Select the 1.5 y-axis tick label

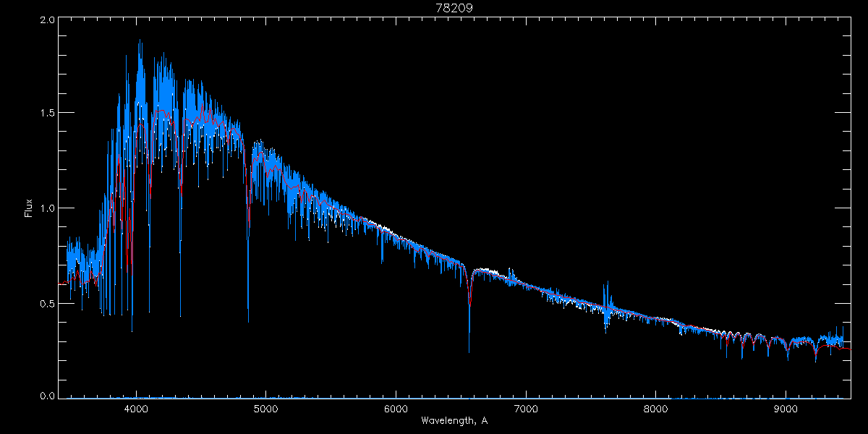(47, 114)
